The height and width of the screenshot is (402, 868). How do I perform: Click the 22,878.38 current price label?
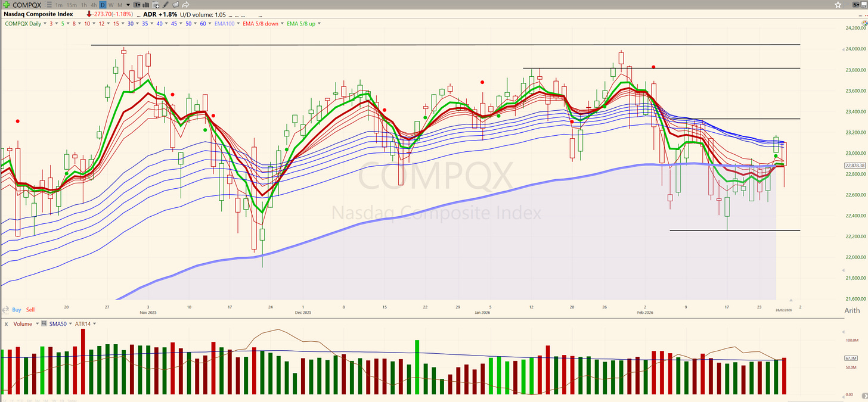pos(855,165)
